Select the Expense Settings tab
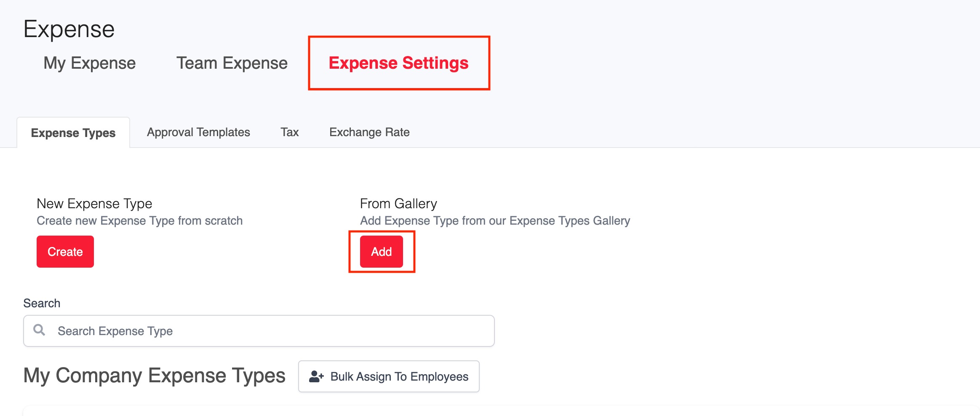 (x=398, y=63)
